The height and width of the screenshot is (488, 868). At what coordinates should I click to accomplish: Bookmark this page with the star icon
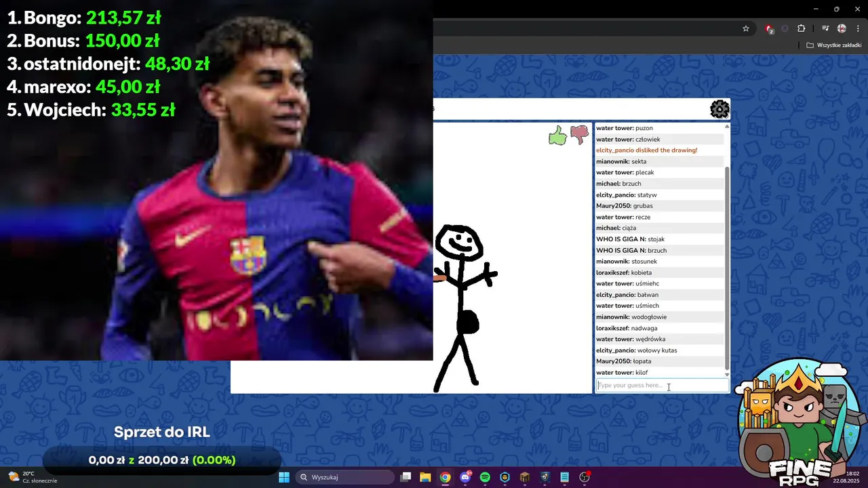click(746, 28)
